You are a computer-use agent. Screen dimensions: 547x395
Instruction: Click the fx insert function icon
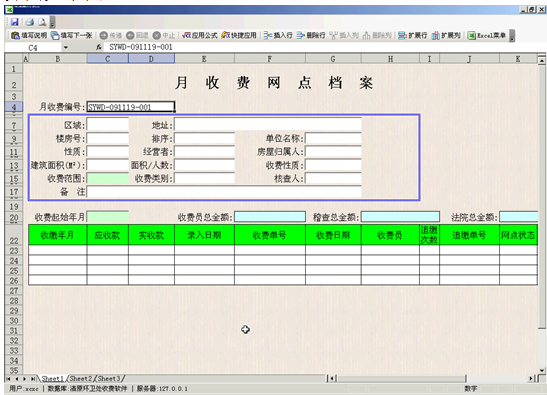99,47
